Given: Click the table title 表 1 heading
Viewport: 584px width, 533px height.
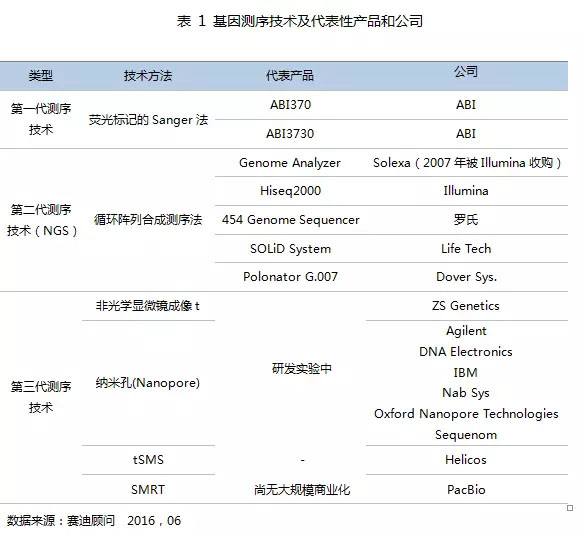Looking at the screenshot, I should [x=300, y=21].
